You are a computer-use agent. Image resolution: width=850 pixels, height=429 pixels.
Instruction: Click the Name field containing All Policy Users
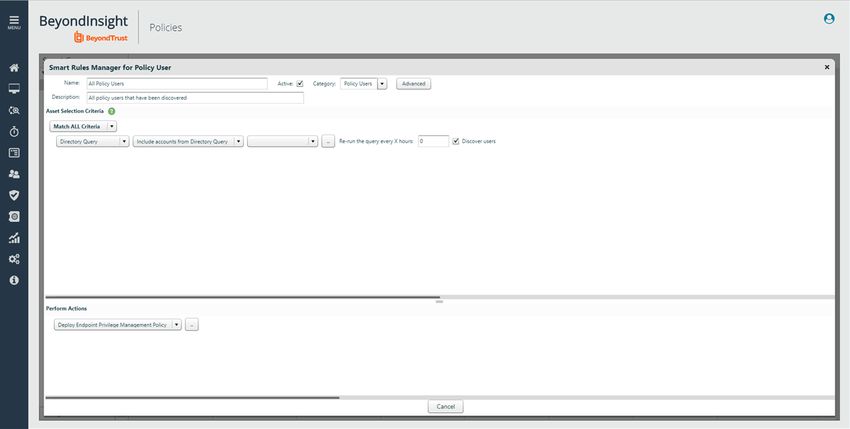pyautogui.click(x=177, y=84)
